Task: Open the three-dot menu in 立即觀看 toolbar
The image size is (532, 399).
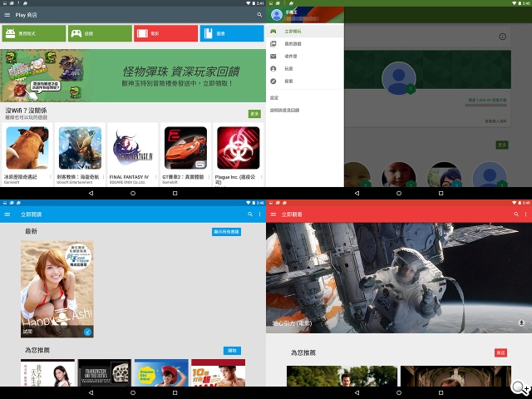Action: pyautogui.click(x=525, y=214)
